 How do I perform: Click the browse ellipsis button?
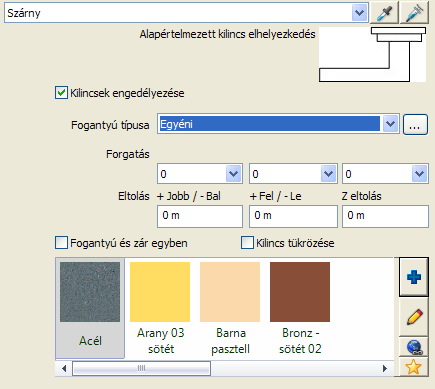pos(415,125)
